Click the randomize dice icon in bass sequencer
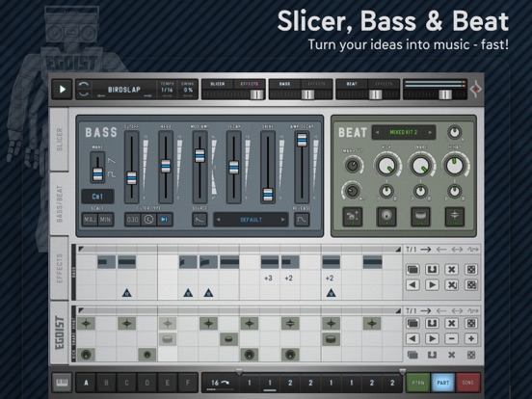 coord(471,270)
